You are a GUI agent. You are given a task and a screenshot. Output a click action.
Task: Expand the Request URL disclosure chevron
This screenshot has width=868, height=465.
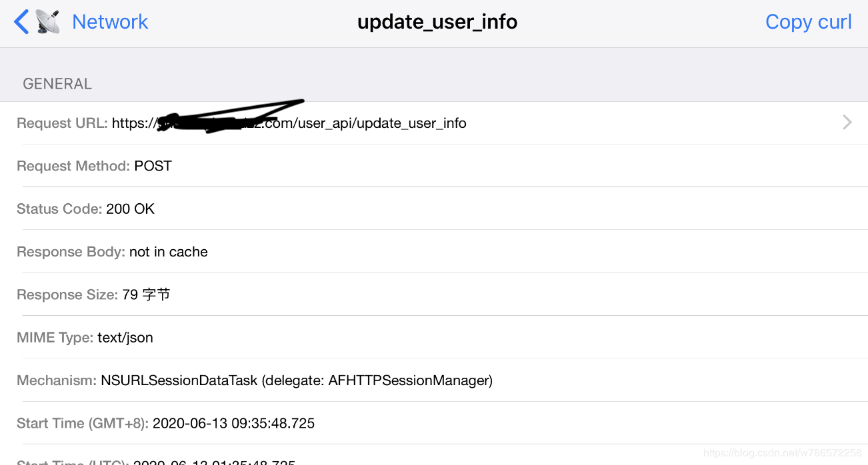[847, 123]
